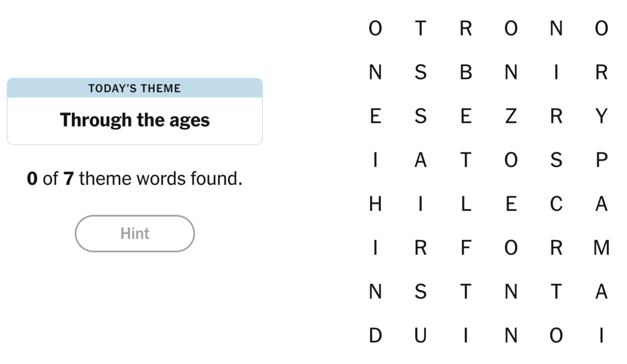Click the Y at the end of row three
Screen dimensions: 627x364
602,117
